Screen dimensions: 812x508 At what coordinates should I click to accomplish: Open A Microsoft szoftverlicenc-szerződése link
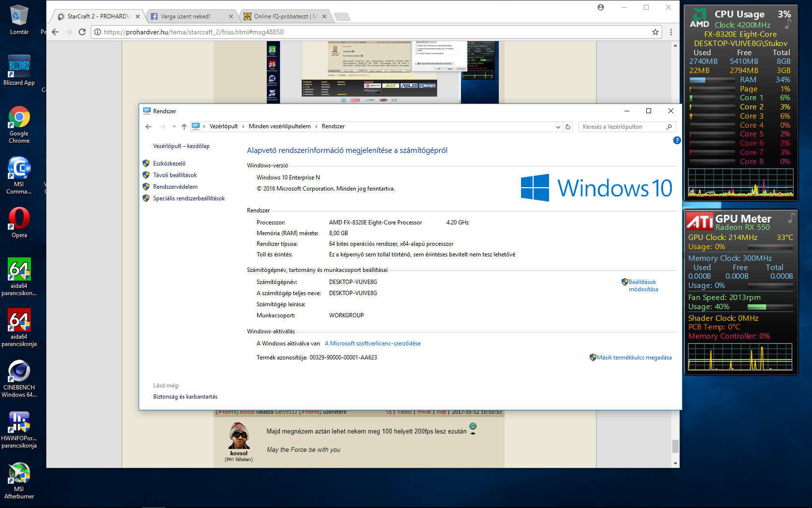click(x=373, y=344)
